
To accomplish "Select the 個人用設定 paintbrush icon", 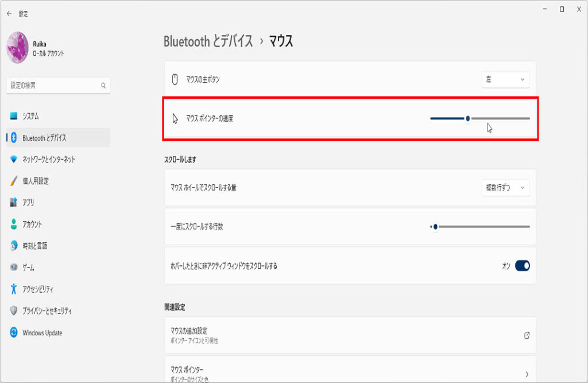I will click(14, 181).
